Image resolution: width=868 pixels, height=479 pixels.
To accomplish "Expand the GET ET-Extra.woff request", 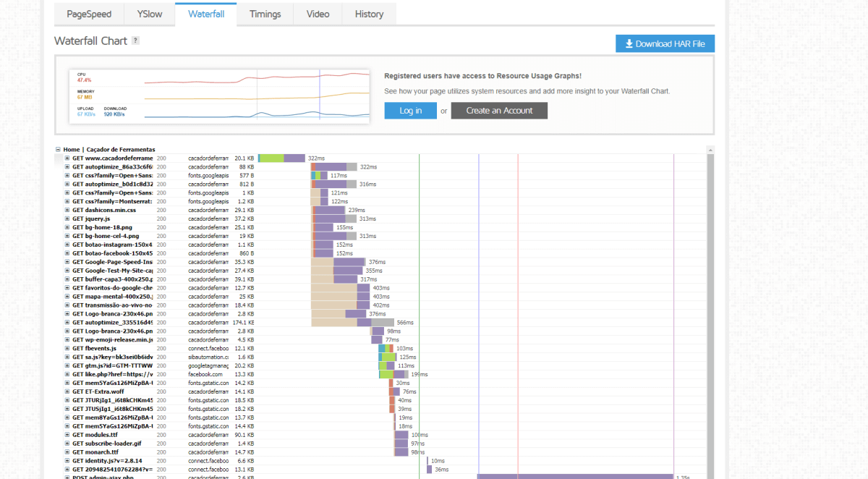I will click(67, 391).
